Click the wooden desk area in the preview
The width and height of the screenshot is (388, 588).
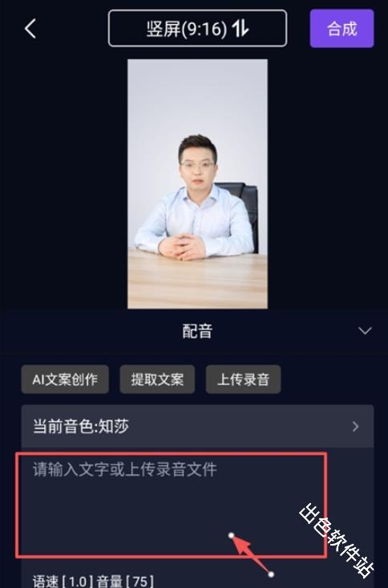[x=197, y=281]
